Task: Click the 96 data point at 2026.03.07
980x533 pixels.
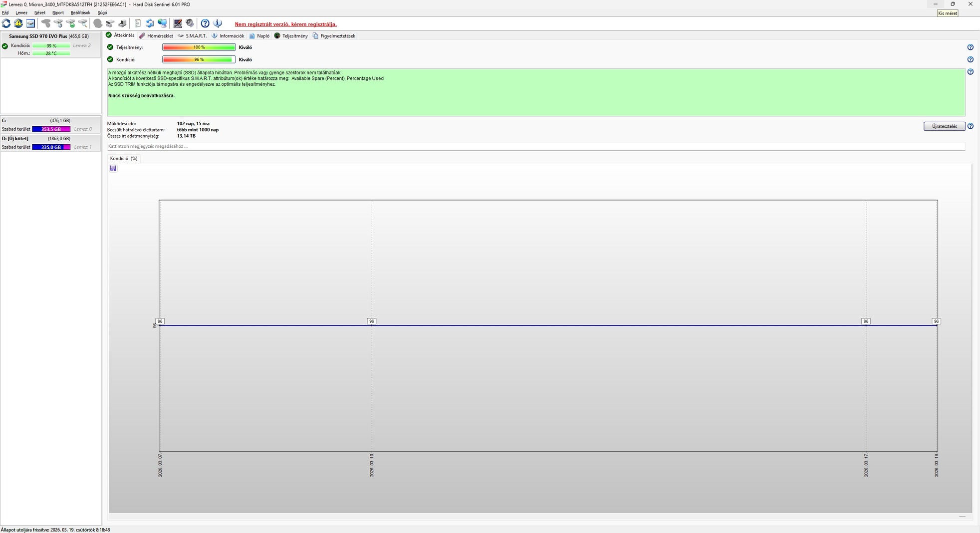Action: coord(160,321)
